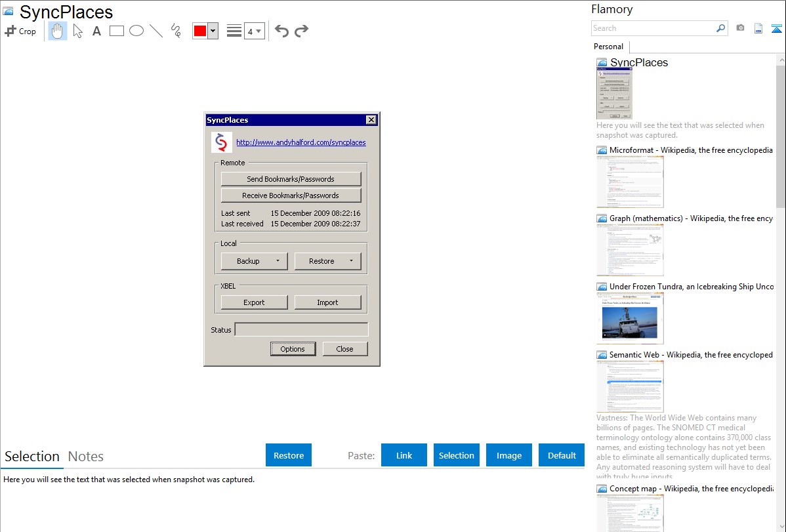Open the Microformat Wikipedia snapshot thumbnail
The width and height of the screenshot is (786, 532).
(630, 182)
